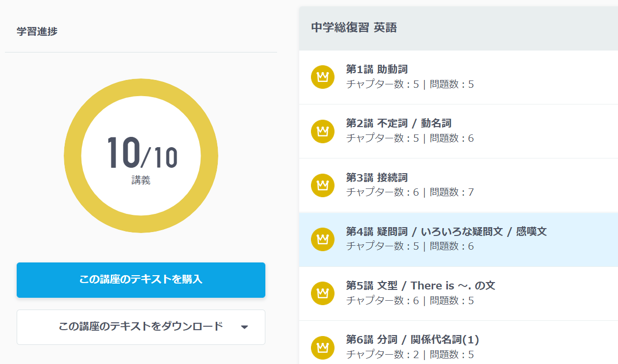Click the crown icon for 第1講 助動詞
Screen dimensions: 618x364
pos(323,77)
